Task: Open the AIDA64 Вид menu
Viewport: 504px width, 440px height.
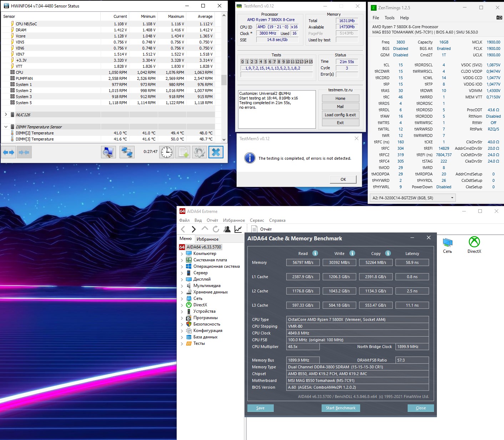Action: (198, 220)
